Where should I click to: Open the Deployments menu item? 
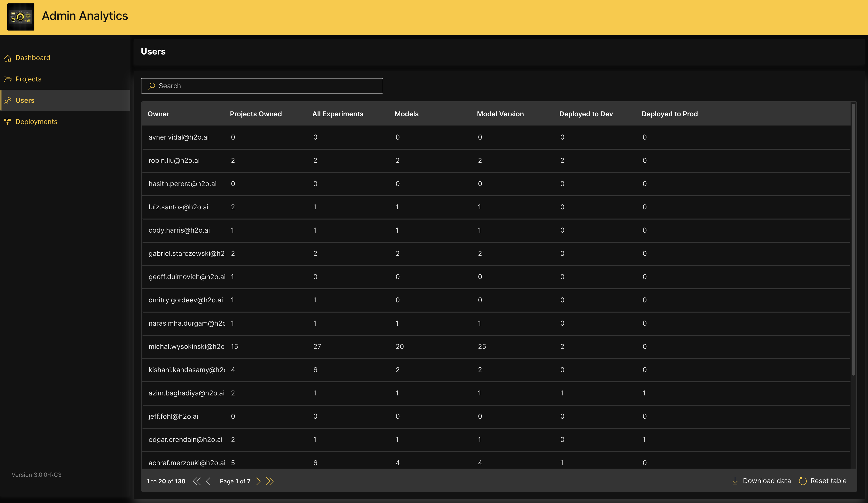click(x=36, y=122)
